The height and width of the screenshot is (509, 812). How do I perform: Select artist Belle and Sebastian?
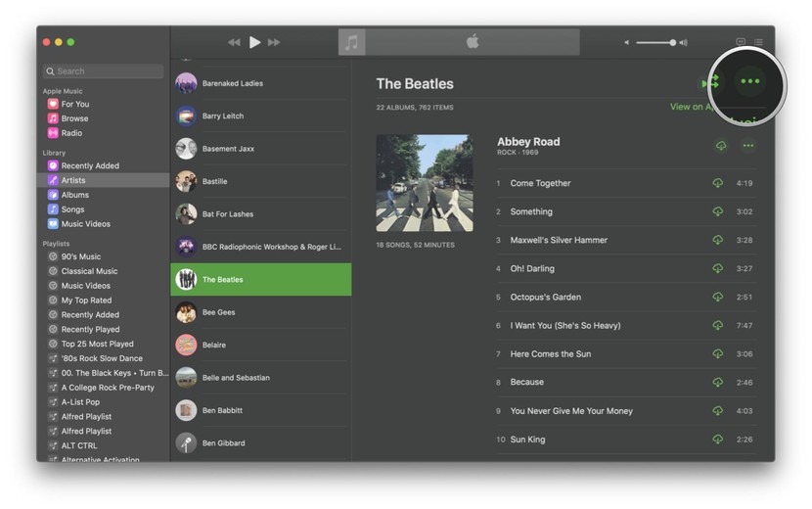(261, 377)
